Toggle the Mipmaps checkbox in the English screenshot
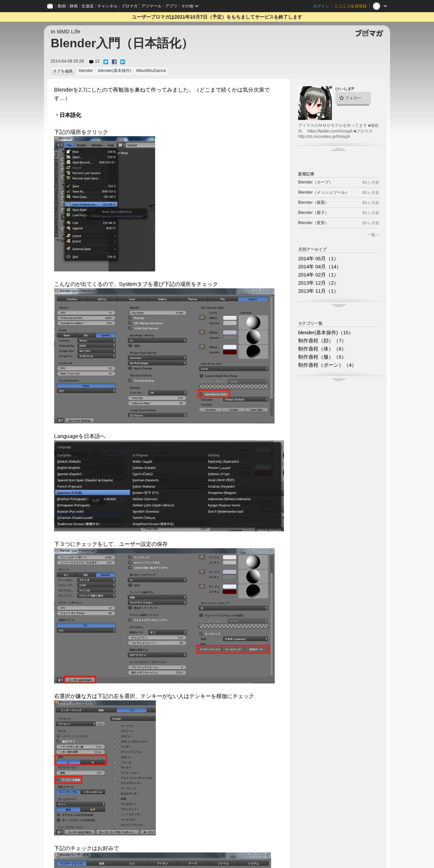 [130, 318]
